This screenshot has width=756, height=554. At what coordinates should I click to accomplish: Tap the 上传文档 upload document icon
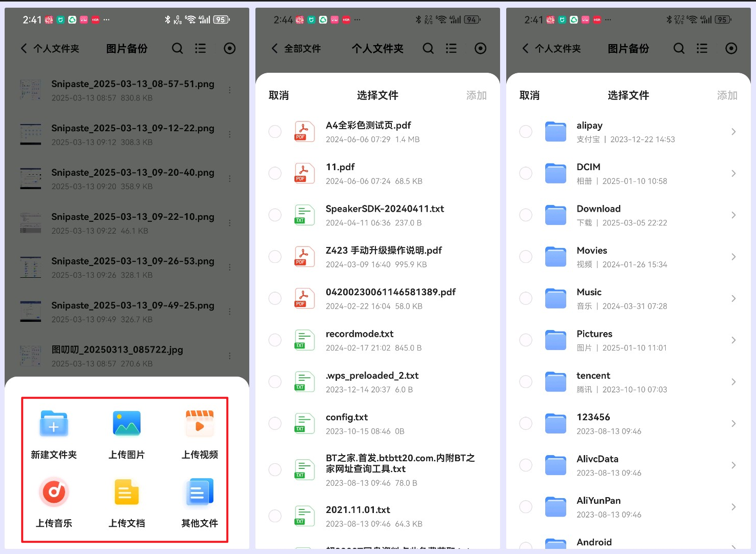tap(127, 492)
